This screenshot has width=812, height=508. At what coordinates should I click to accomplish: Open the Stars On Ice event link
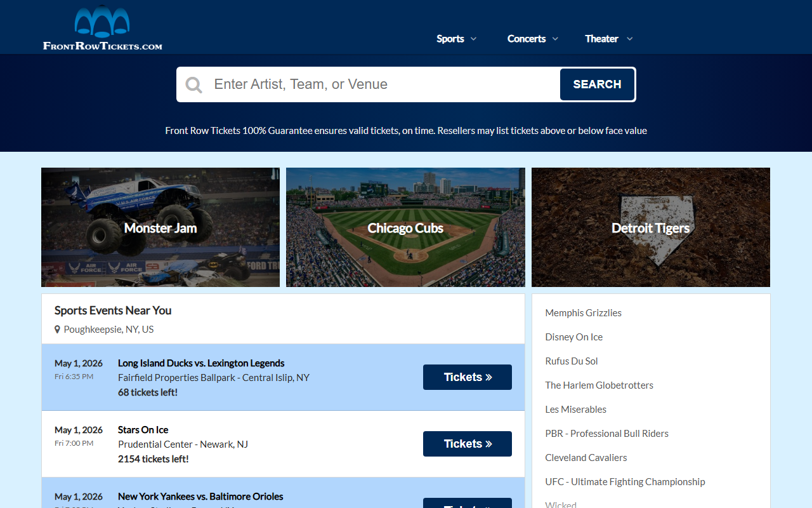coord(143,430)
